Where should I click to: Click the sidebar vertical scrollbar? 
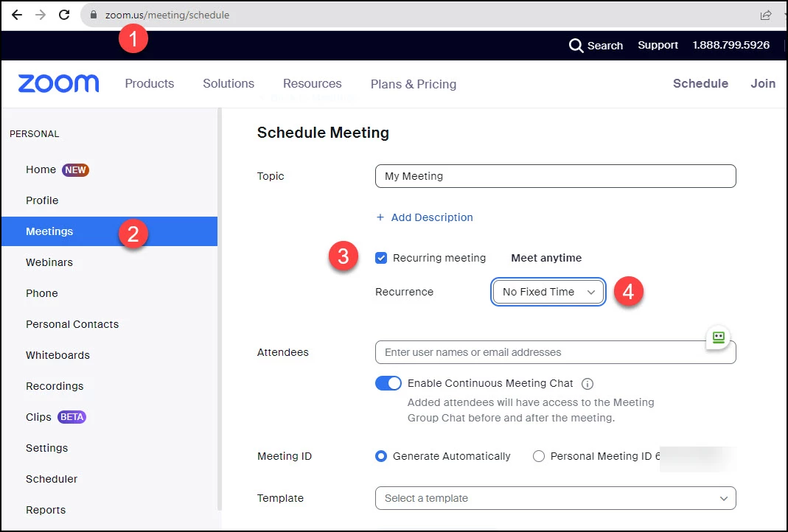(x=219, y=309)
